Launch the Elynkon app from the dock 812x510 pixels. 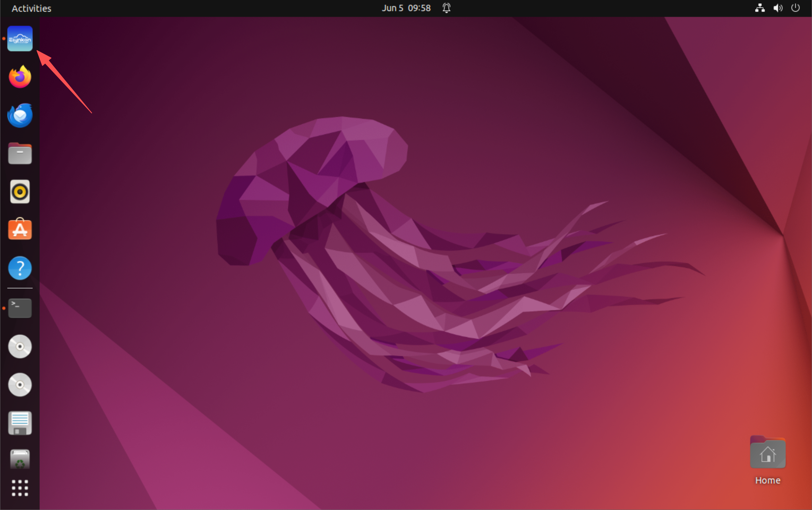point(20,38)
